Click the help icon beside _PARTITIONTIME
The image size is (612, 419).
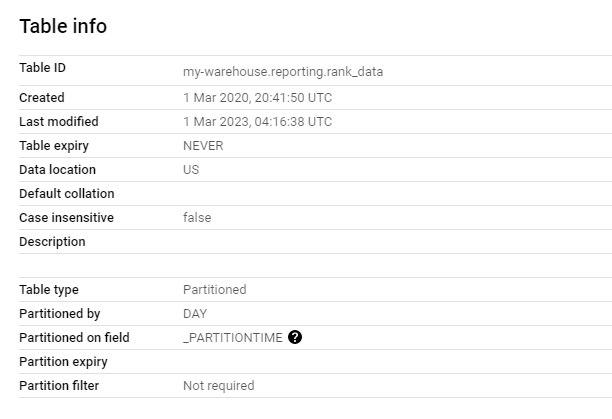coord(295,337)
